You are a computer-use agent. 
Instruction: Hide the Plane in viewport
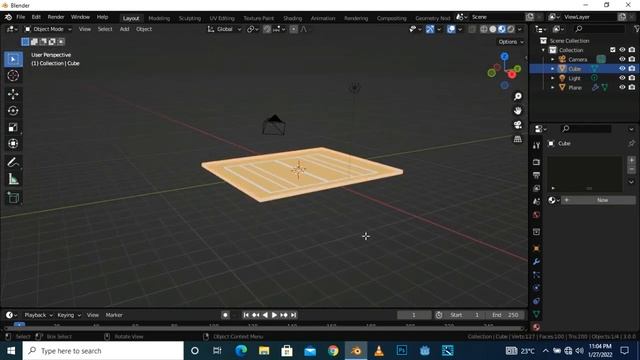[x=622, y=87]
